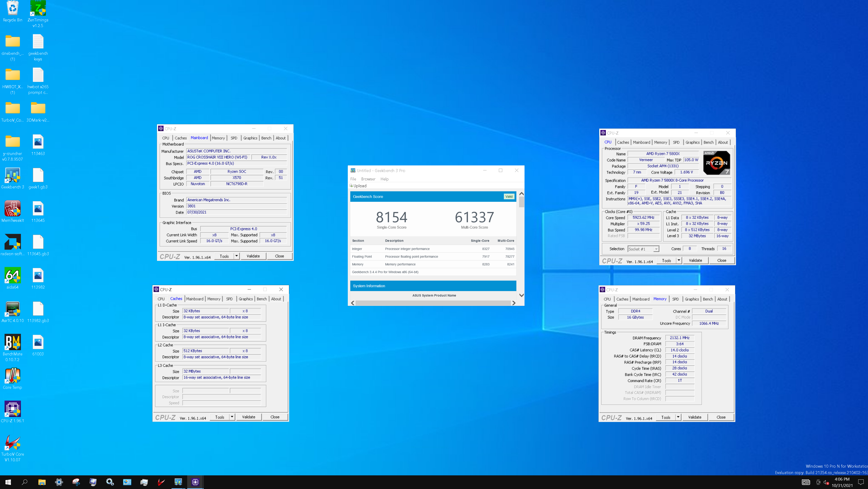Switch to Bench tab in CPU tab window
868x489 pixels.
coord(708,142)
